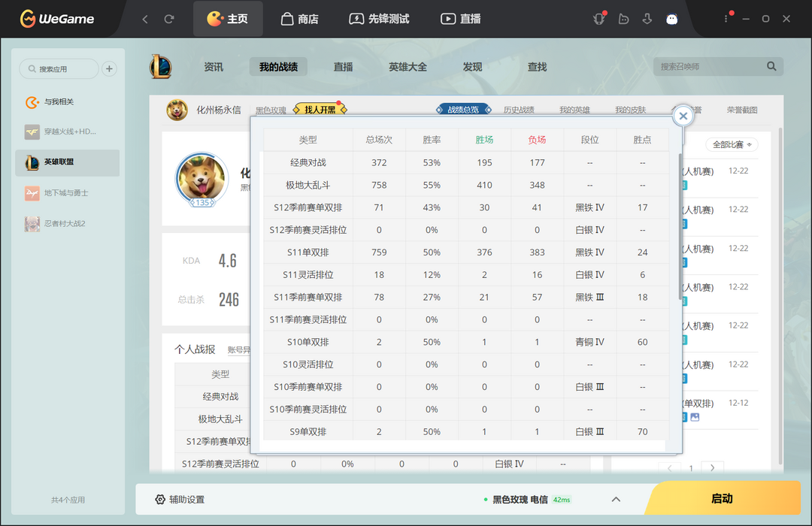Image resolution: width=812 pixels, height=526 pixels.
Task: Click the 搜索召唤师 search field
Action: pos(708,67)
